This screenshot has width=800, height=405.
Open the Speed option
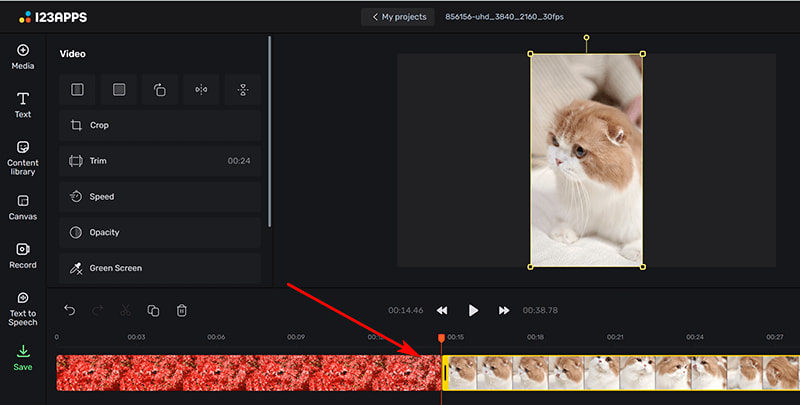(x=160, y=196)
